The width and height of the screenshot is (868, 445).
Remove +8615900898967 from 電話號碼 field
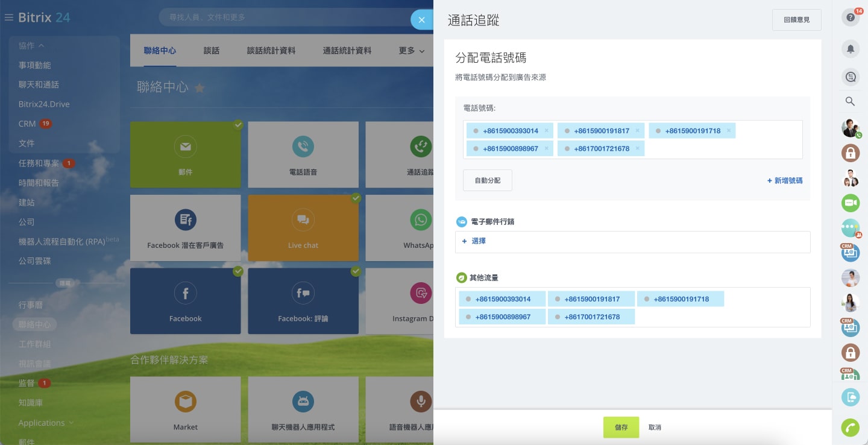click(547, 148)
